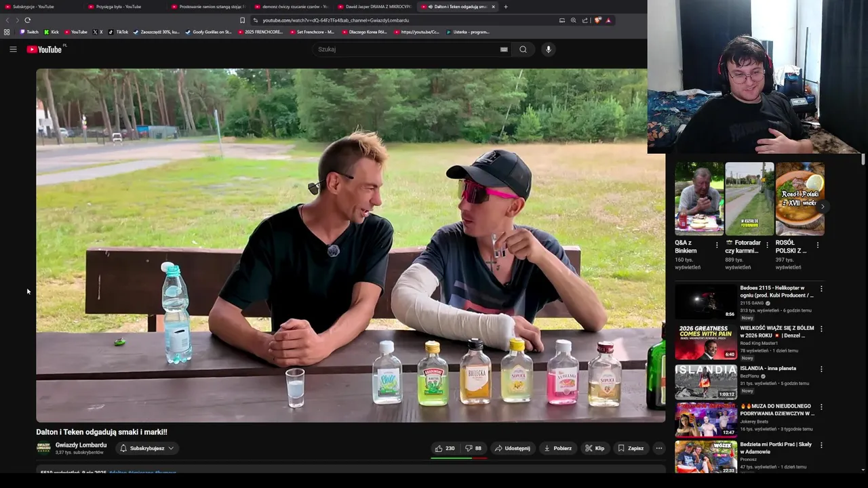Open the X bookmark
This screenshot has height=488, width=868.
[98, 32]
